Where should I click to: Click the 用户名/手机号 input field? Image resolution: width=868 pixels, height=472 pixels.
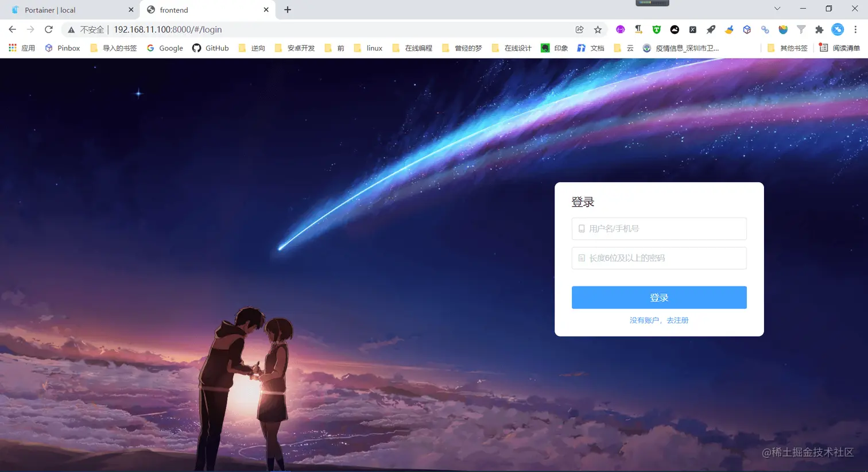(x=658, y=229)
